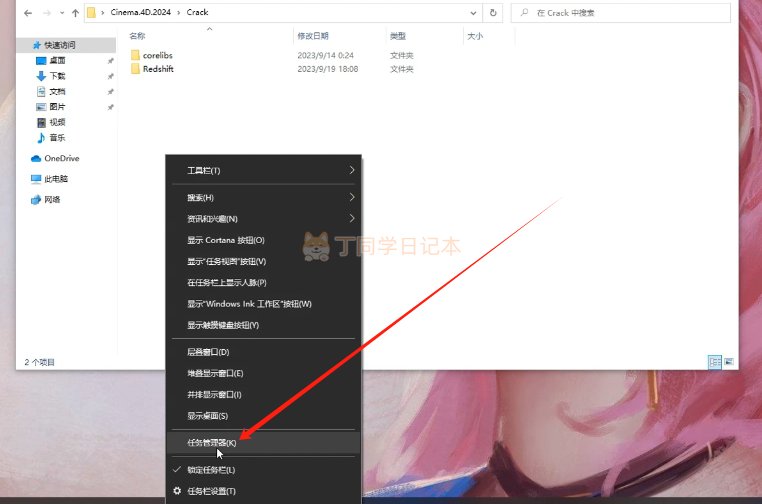
Task: Refresh the Crack folder view
Action: tap(493, 13)
